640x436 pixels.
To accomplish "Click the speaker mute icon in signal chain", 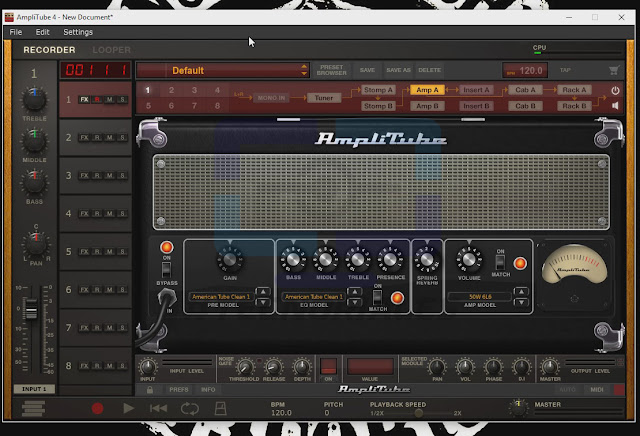I will [x=615, y=106].
